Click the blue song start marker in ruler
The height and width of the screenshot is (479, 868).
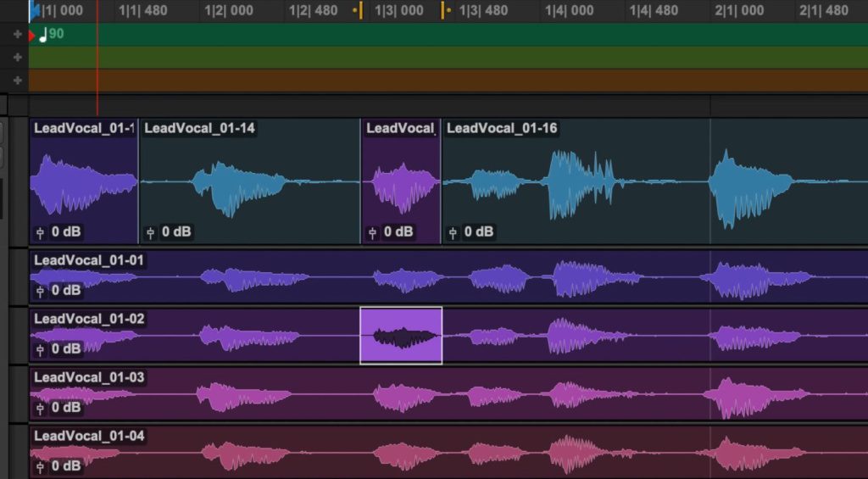(x=34, y=10)
